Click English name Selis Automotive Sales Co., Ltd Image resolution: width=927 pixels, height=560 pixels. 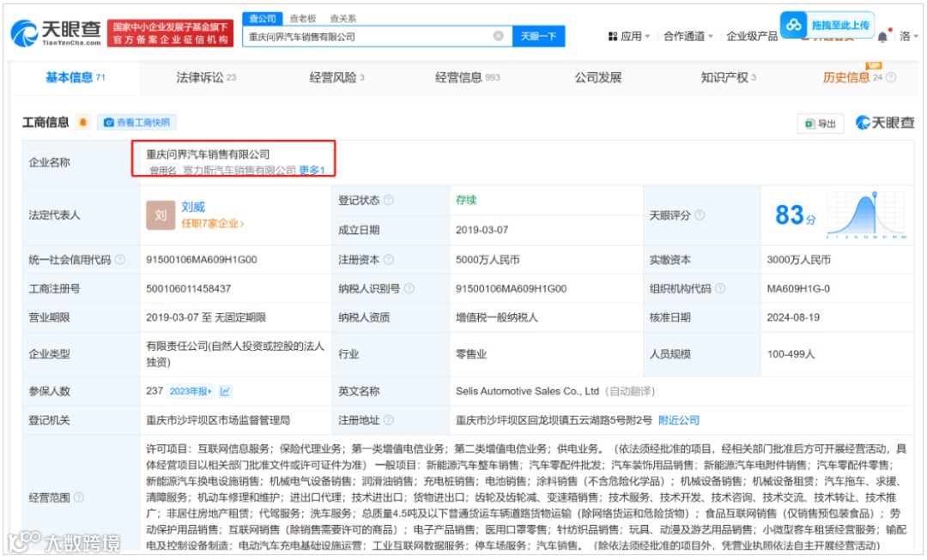[527, 391]
